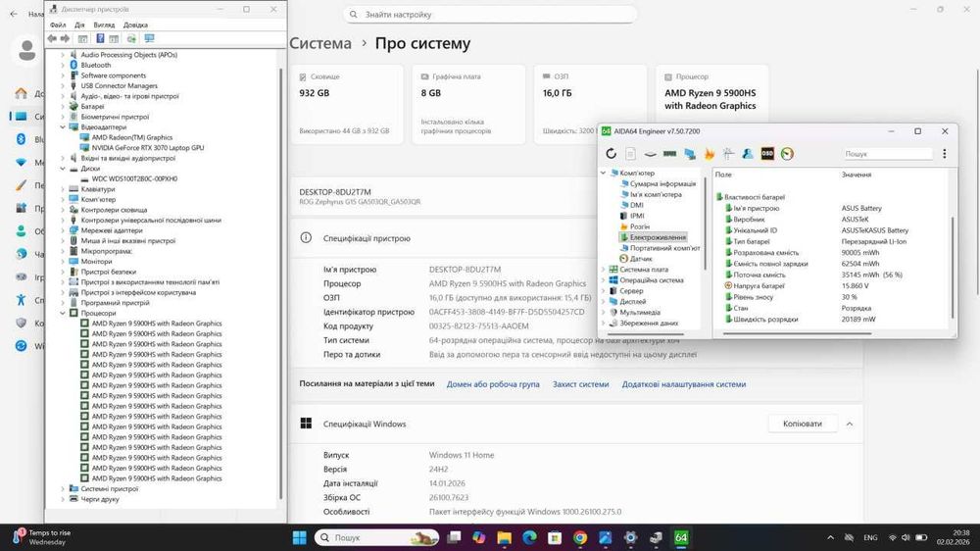The image size is (980, 551).
Task: Open the Дія menu in Device Manager
Action: coord(79,25)
